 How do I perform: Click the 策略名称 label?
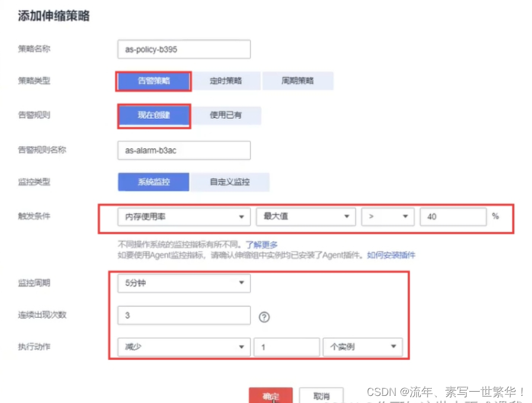point(34,49)
